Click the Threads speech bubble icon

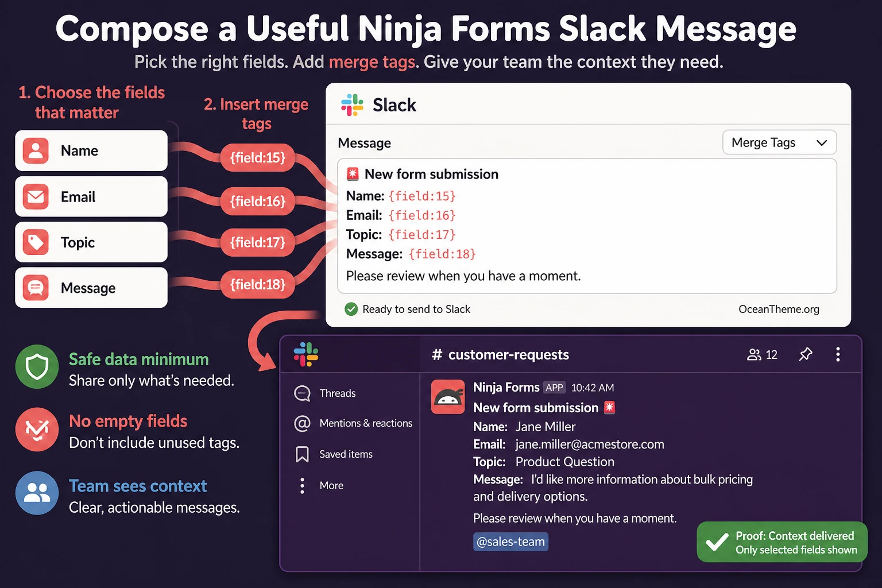click(302, 393)
